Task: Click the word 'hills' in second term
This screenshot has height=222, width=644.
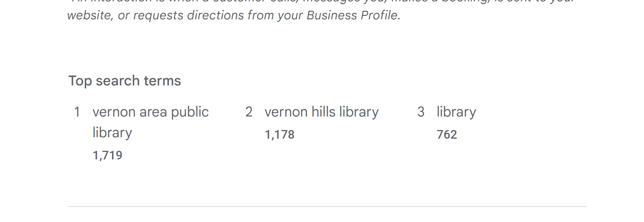Action: tap(323, 112)
